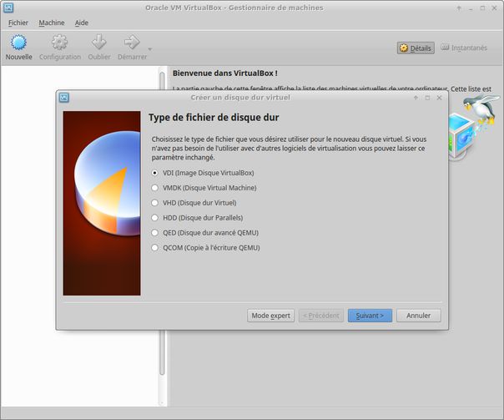
Task: Select QCOW (Copie à l'écriture QEMU) option
Action: (206, 248)
